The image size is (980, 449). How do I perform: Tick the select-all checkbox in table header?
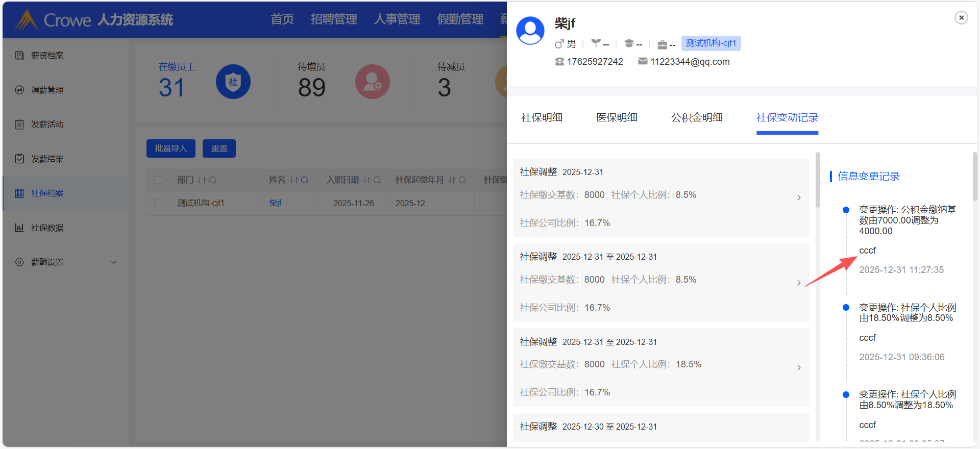[158, 180]
